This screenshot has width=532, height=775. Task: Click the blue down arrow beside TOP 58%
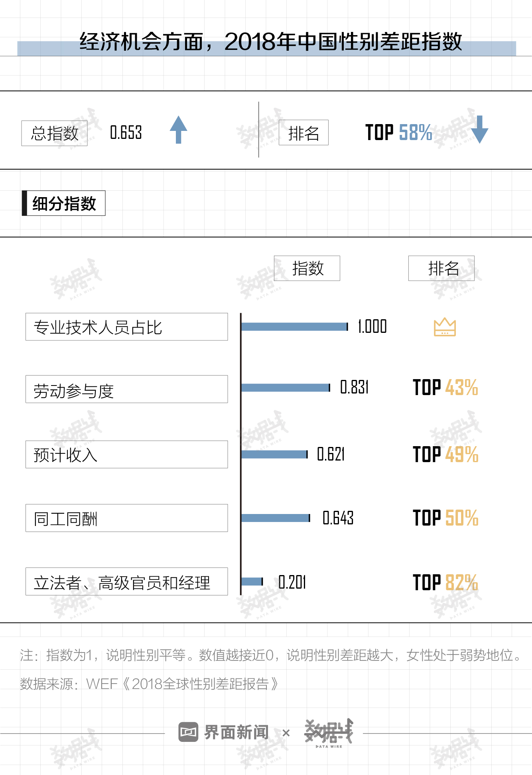[x=479, y=129]
